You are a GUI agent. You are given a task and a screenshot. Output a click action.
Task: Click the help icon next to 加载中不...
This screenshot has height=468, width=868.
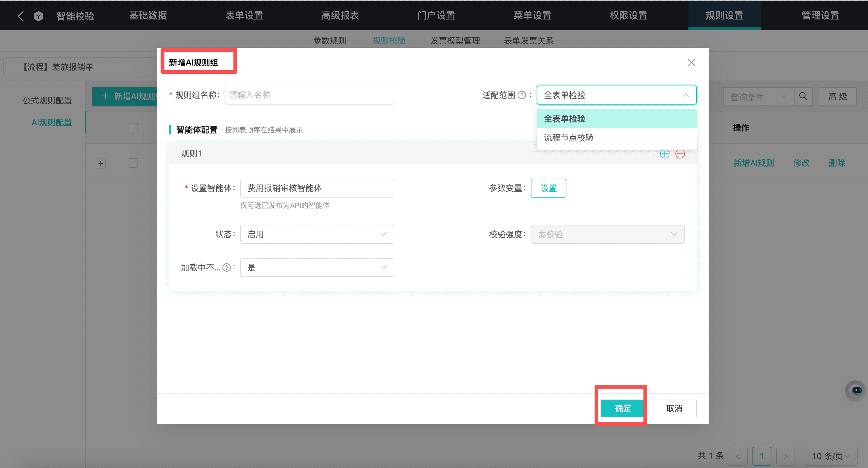coord(227,267)
